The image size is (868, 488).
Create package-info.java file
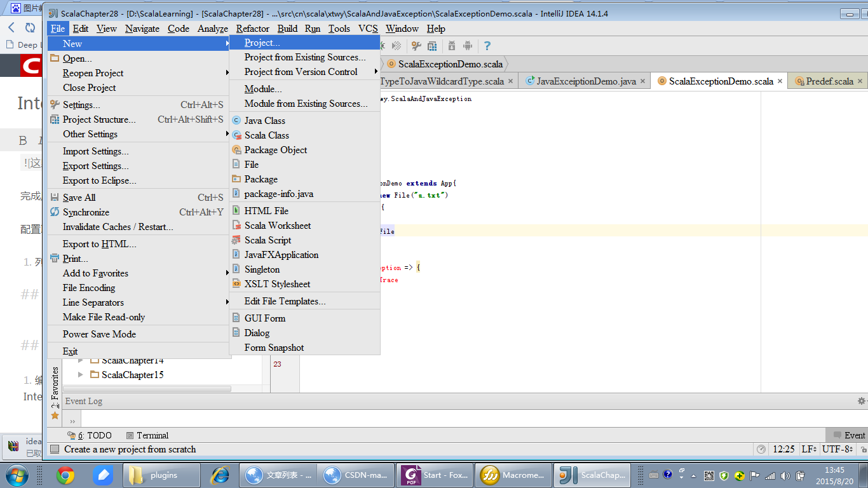[x=304, y=194]
